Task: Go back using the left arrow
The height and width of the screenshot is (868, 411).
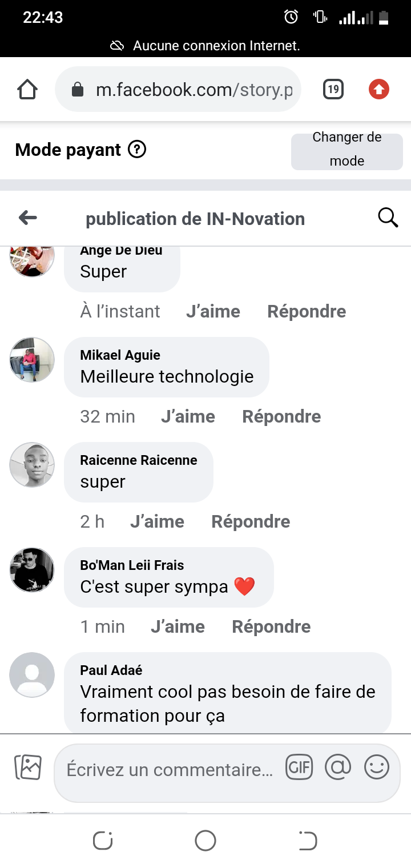Action: [x=27, y=218]
